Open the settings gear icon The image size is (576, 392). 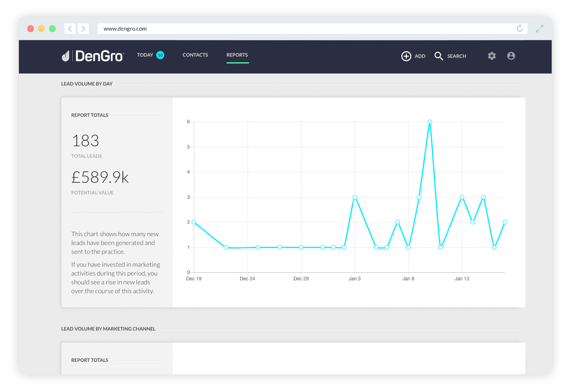click(492, 56)
